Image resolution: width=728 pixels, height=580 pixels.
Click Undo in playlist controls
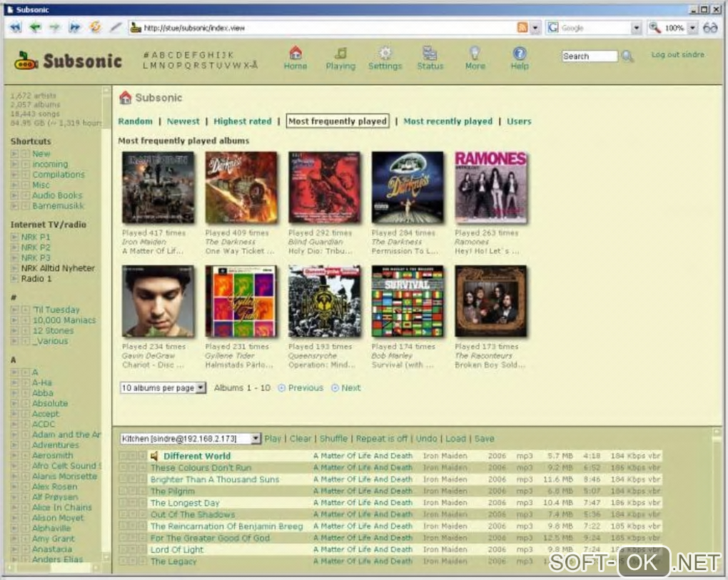(x=426, y=439)
